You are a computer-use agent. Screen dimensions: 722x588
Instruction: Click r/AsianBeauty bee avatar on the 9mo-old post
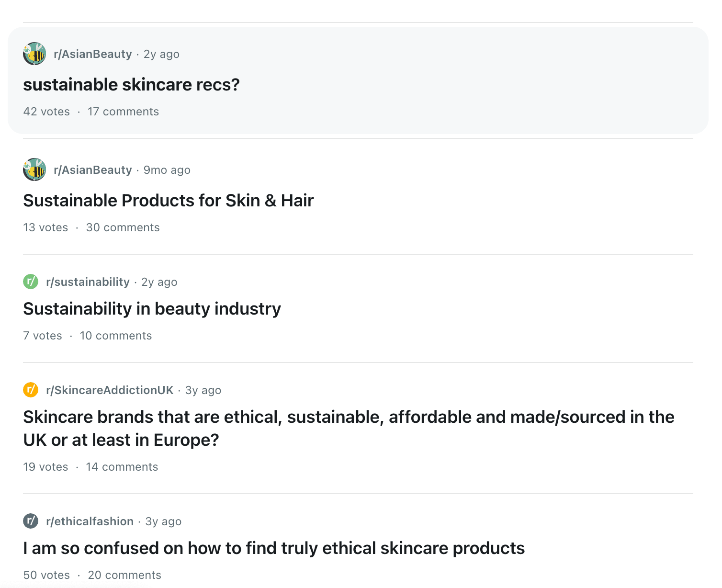click(x=34, y=170)
